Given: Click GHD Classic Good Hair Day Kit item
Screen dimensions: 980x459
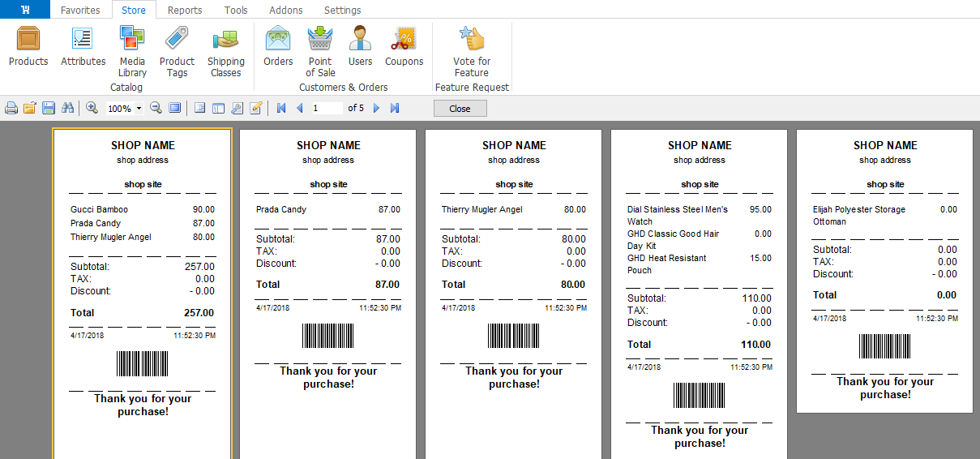Looking at the screenshot, I should click(x=673, y=239).
